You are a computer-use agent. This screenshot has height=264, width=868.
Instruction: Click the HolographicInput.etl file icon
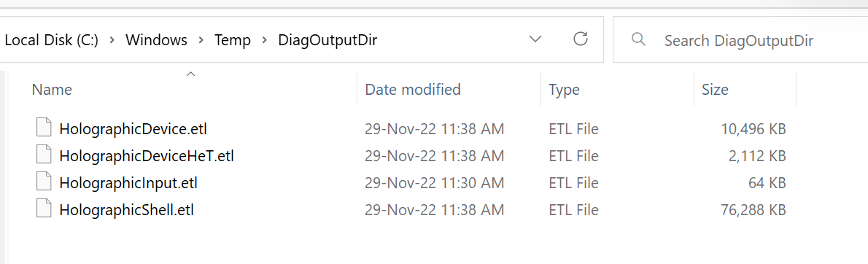(x=44, y=183)
